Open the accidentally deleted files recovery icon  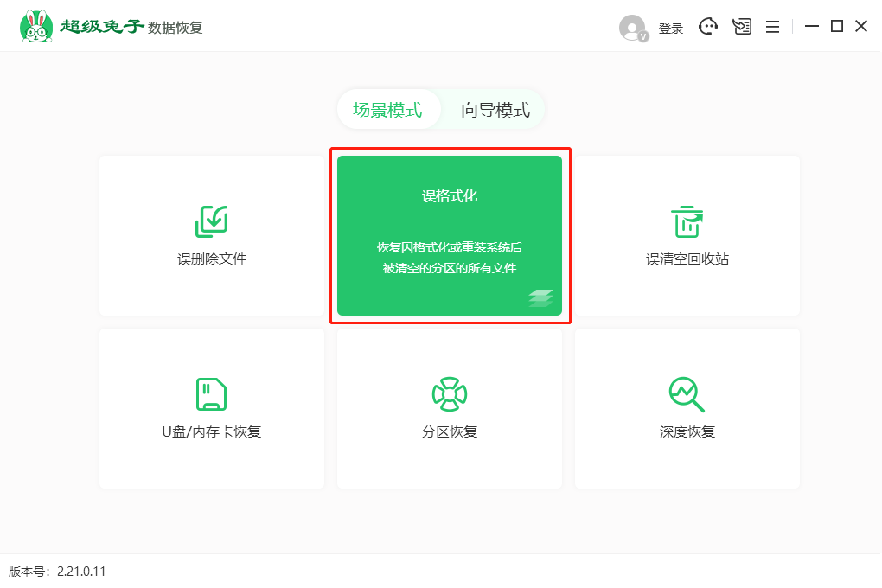click(212, 221)
